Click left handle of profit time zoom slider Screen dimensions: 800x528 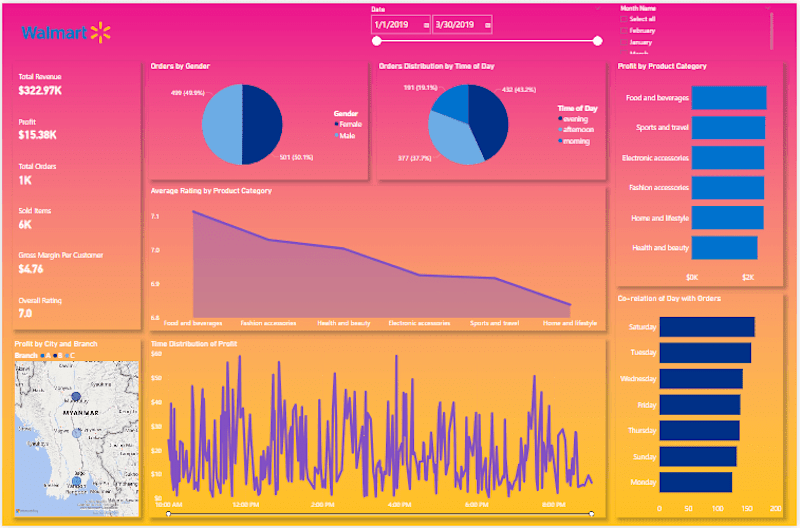[x=169, y=513]
